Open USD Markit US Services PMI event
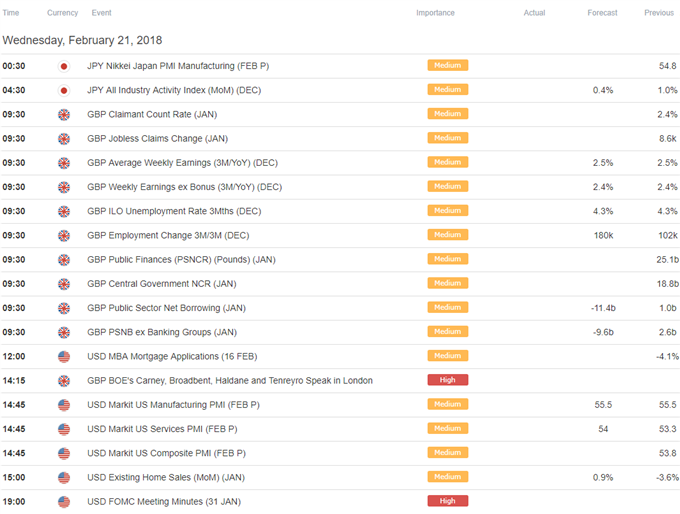This screenshot has height=514, width=680. (162, 429)
